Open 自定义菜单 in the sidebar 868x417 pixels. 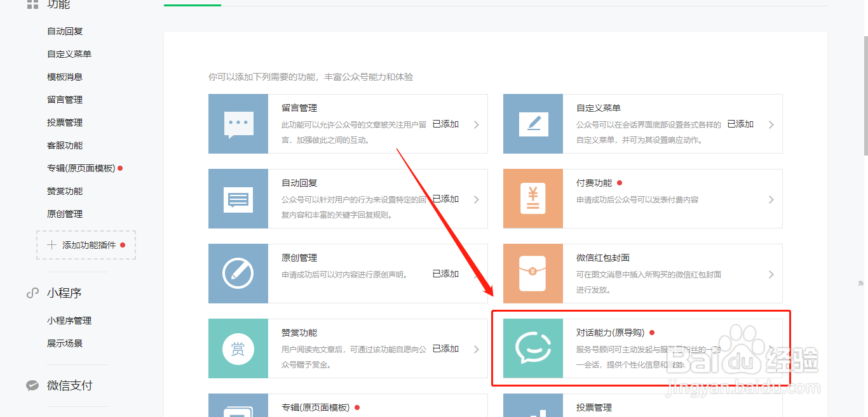tap(69, 54)
